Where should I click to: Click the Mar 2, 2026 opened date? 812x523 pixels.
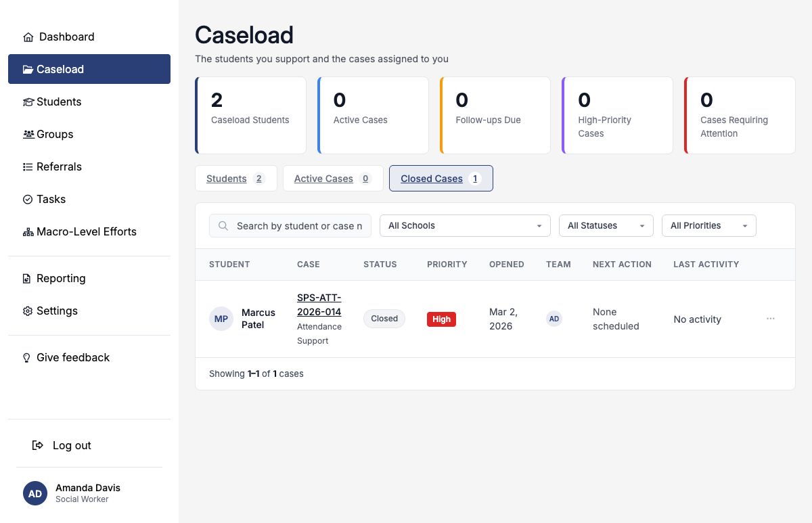503,319
